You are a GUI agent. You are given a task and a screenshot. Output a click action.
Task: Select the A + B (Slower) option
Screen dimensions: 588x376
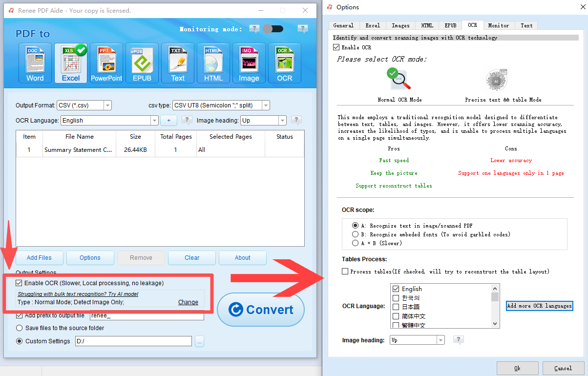click(356, 243)
